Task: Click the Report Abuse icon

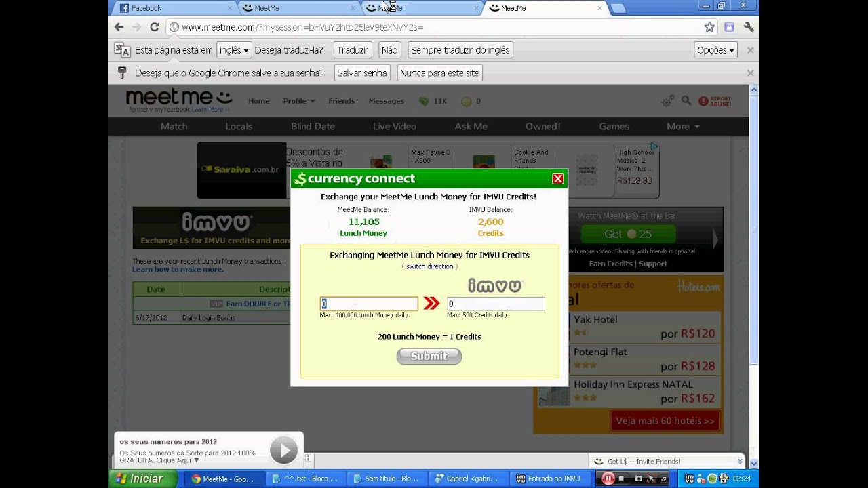Action: click(x=715, y=101)
